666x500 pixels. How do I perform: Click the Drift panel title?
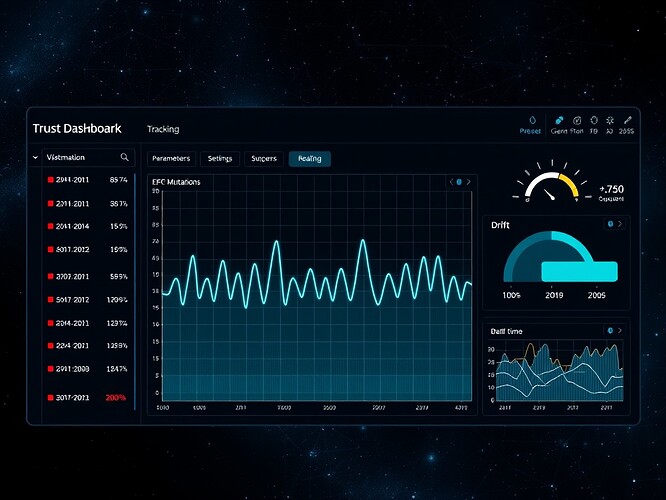[x=500, y=225]
